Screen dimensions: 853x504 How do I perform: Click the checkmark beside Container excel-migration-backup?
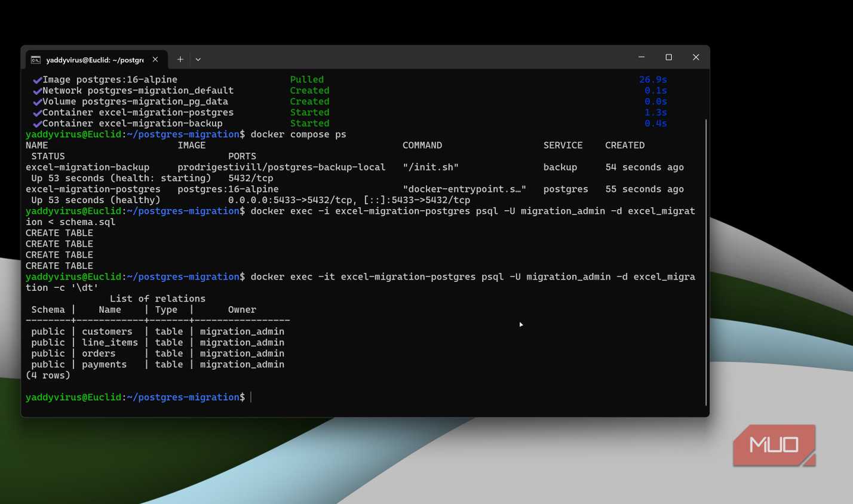(37, 124)
